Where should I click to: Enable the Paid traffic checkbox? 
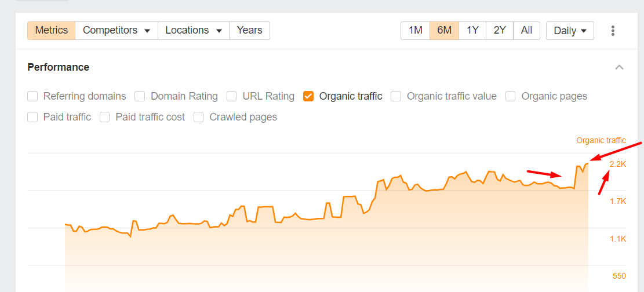coord(32,117)
